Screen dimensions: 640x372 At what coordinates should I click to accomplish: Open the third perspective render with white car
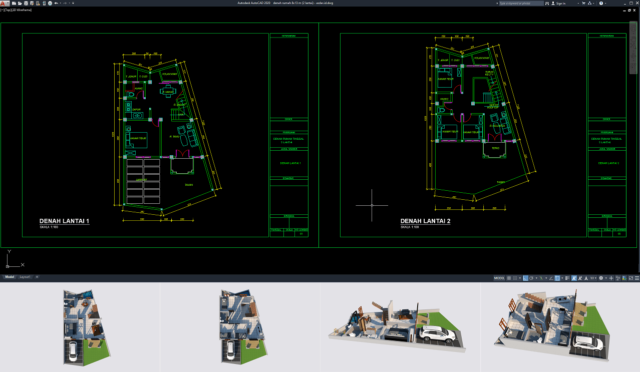(x=397, y=326)
